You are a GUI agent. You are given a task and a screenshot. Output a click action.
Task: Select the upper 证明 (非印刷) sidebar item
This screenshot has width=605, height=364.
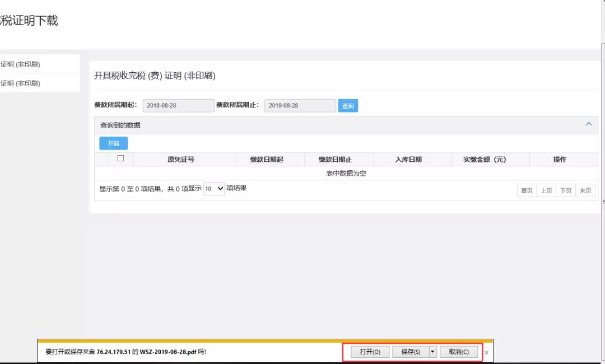coord(34,64)
